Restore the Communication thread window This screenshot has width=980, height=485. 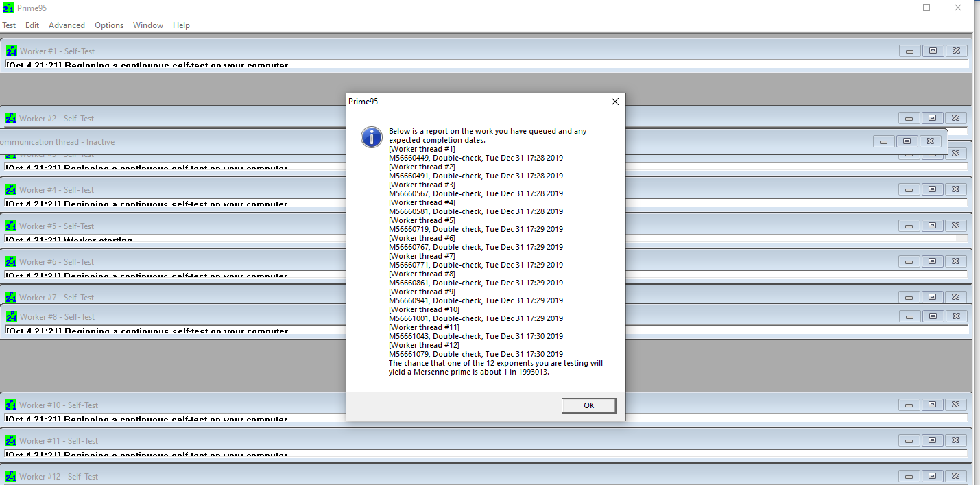pos(907,141)
